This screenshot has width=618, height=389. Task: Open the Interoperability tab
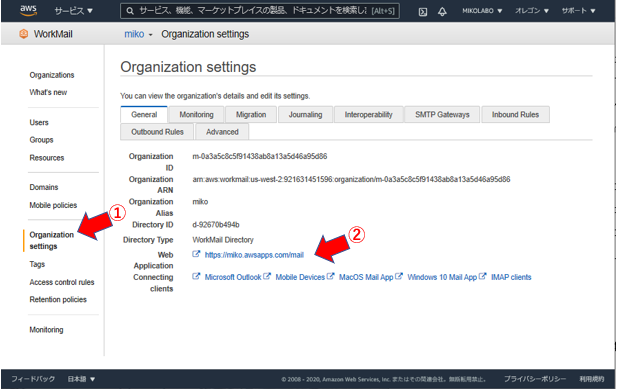tap(369, 115)
